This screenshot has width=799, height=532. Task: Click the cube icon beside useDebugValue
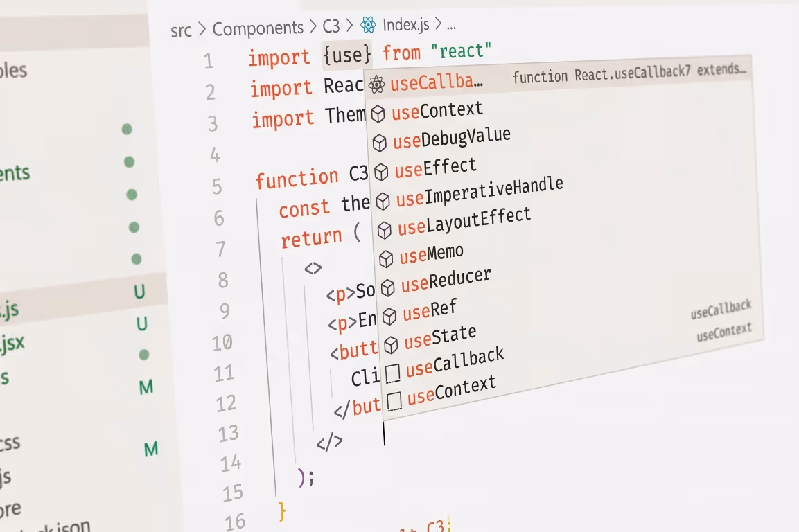(380, 143)
